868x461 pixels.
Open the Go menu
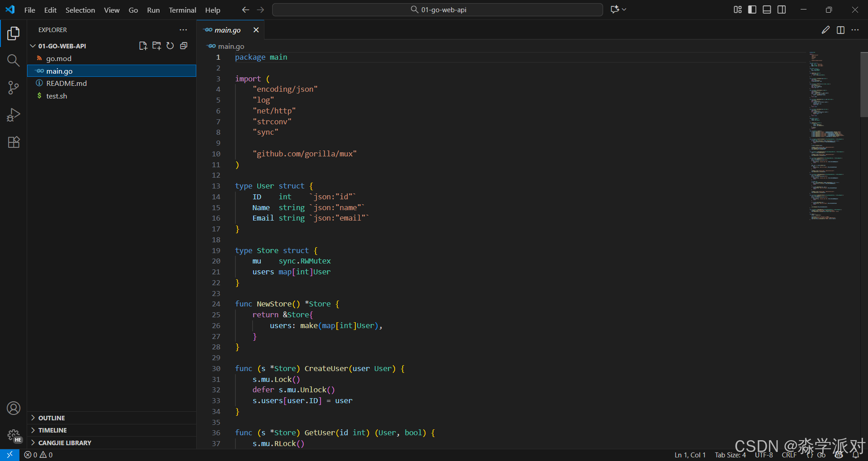133,10
